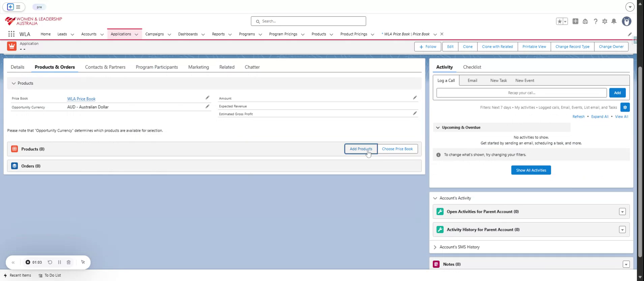
Task: Open browser sidebar menu icon
Action: pyautogui.click(x=18, y=7)
